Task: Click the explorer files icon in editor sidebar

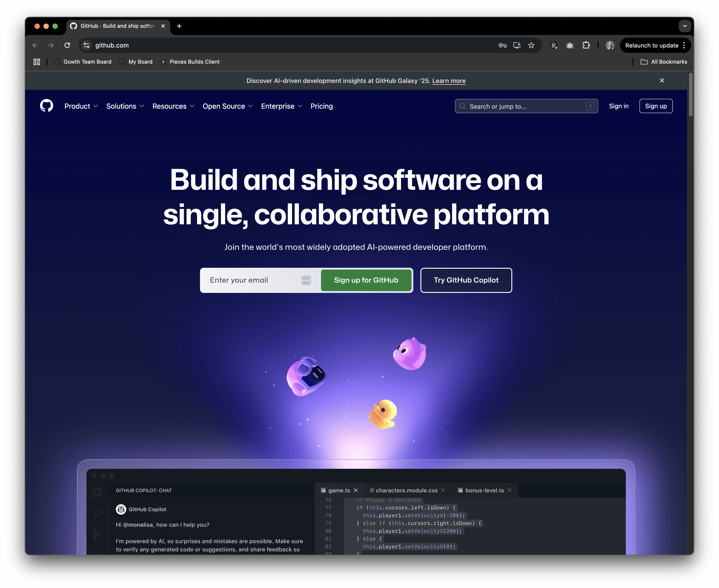Action: [x=97, y=493]
